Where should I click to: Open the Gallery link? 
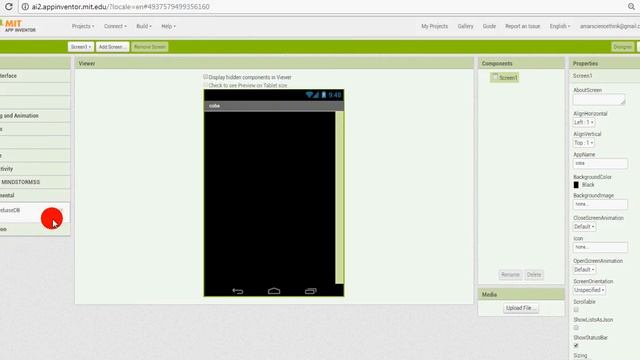(x=465, y=26)
